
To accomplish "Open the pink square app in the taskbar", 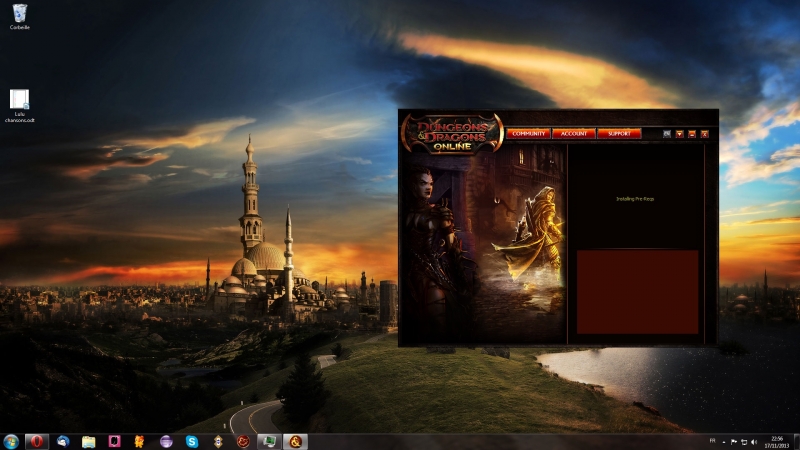I will (114, 441).
